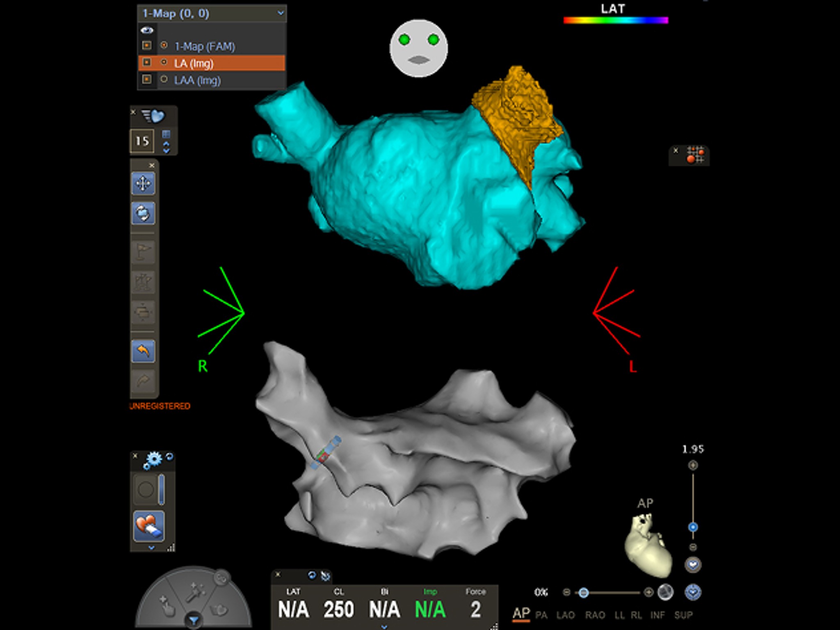Image resolution: width=840 pixels, height=630 pixels.
Task: Click the orange undo arrow button
Action: (x=143, y=351)
